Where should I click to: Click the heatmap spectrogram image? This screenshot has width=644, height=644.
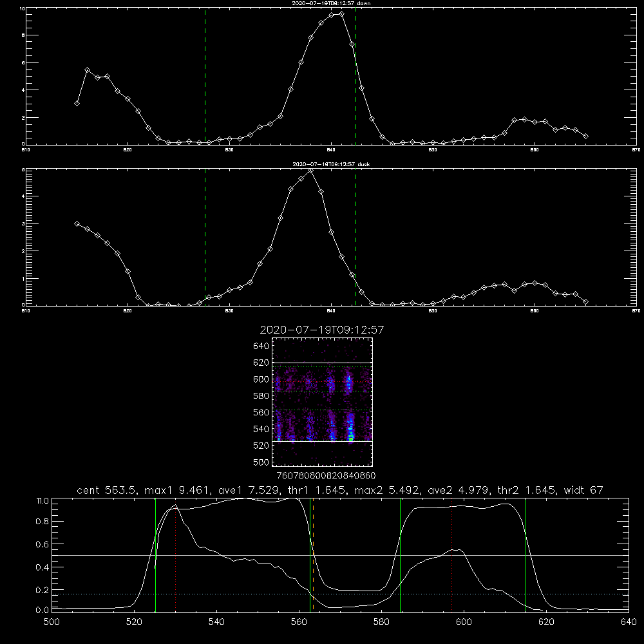323,402
